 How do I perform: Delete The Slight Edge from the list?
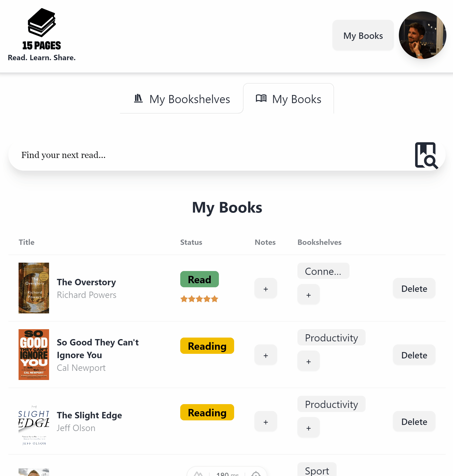coord(414,422)
